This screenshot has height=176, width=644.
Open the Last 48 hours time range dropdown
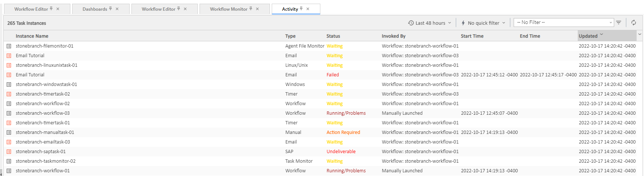coord(429,23)
